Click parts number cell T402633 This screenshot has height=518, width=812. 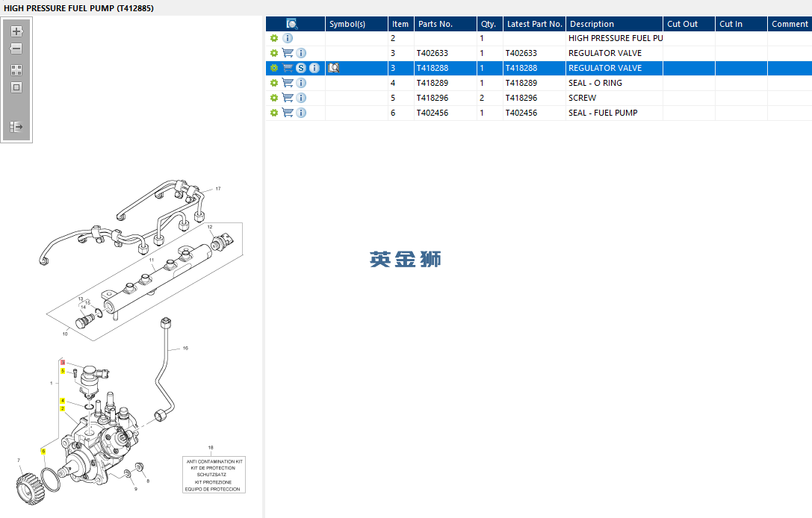point(445,53)
